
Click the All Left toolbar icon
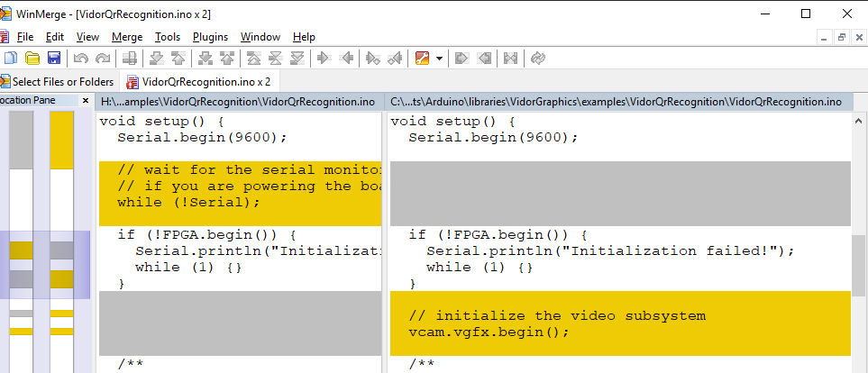483,58
